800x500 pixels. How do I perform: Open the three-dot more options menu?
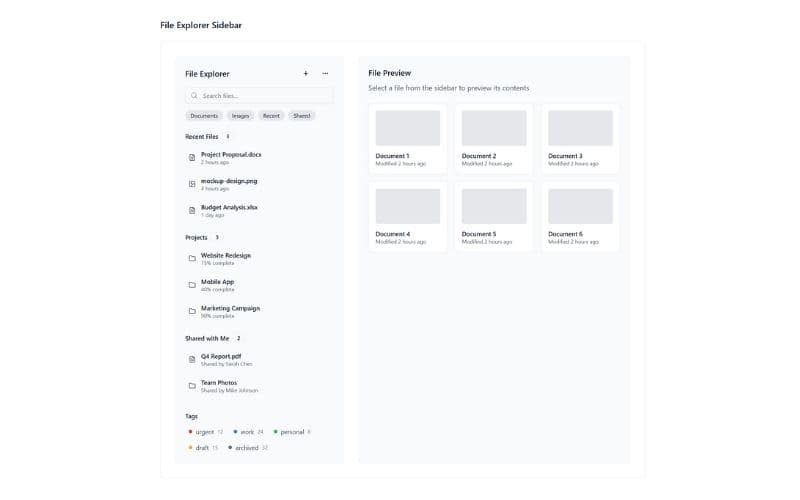click(x=325, y=73)
